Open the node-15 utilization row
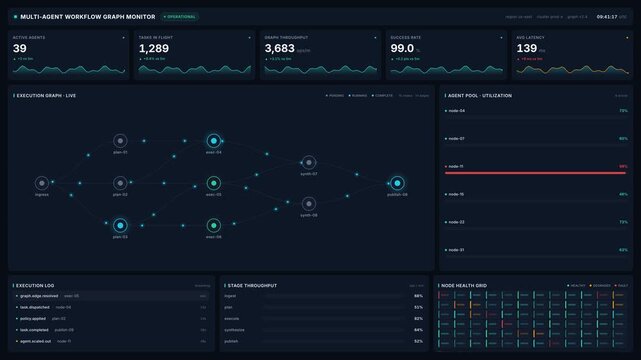This screenshot has width=641, height=360. point(536,197)
